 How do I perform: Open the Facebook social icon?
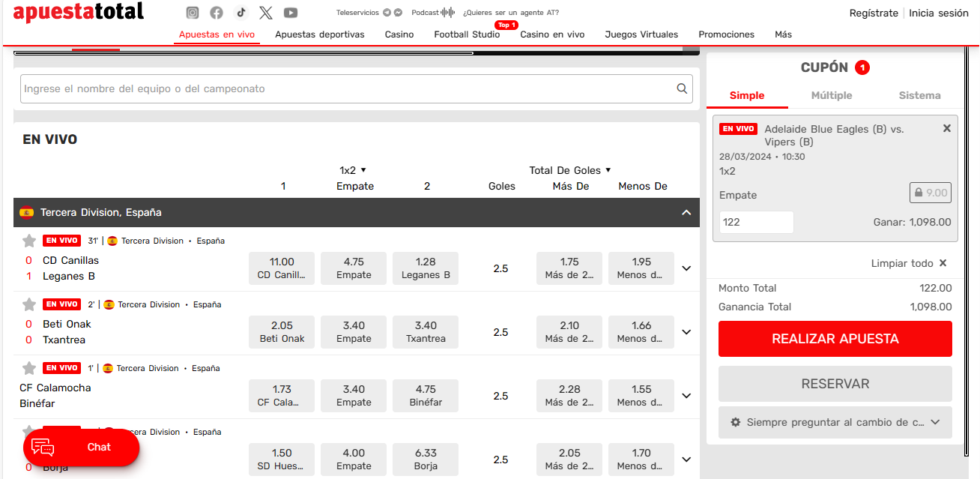coord(217,13)
